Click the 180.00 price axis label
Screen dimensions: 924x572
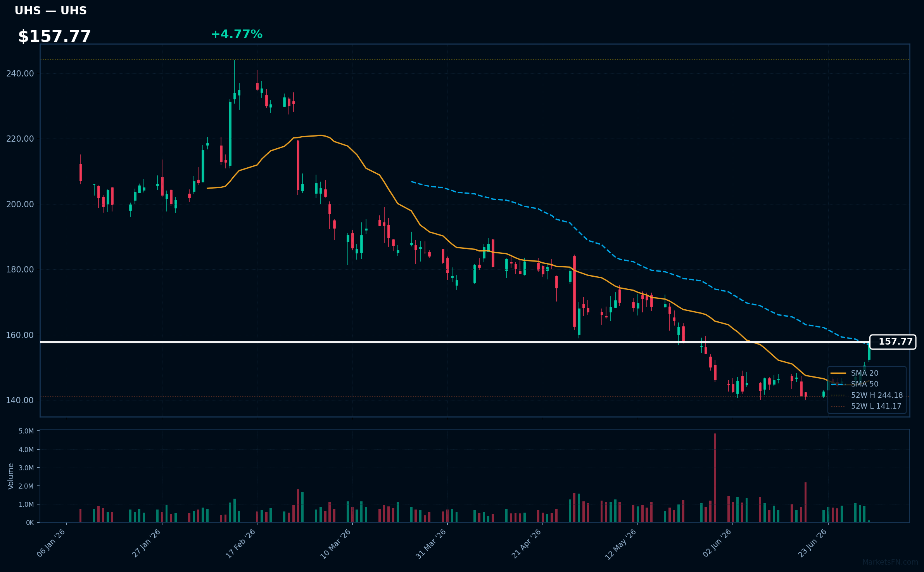20,270
